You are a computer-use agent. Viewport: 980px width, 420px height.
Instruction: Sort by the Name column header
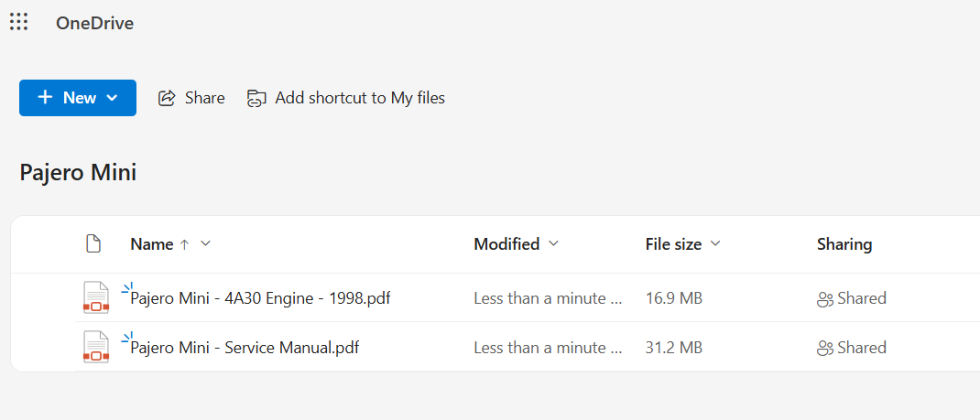click(x=152, y=244)
